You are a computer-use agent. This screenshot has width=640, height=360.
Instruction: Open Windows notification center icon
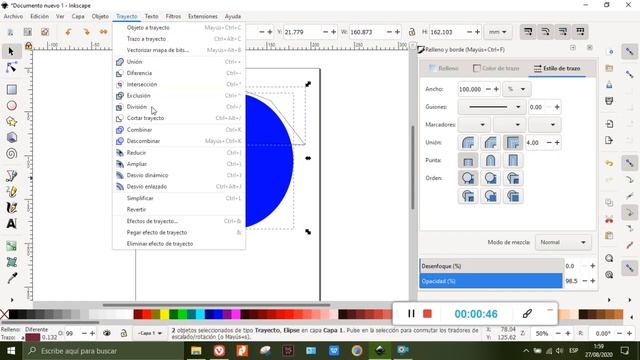(x=625, y=351)
